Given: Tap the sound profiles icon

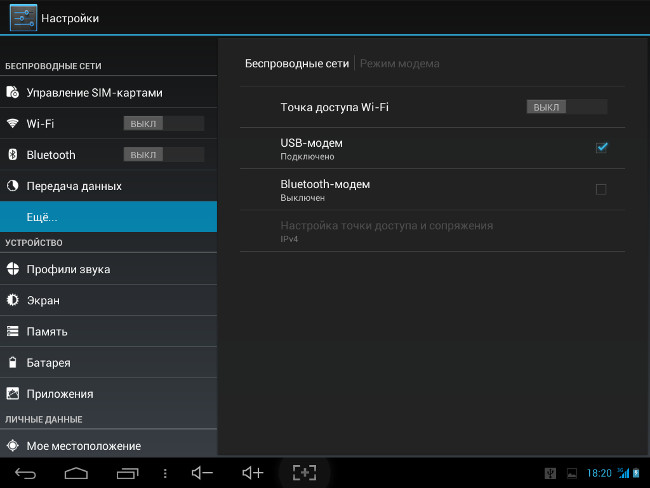Looking at the screenshot, I should pyautogui.click(x=12, y=269).
